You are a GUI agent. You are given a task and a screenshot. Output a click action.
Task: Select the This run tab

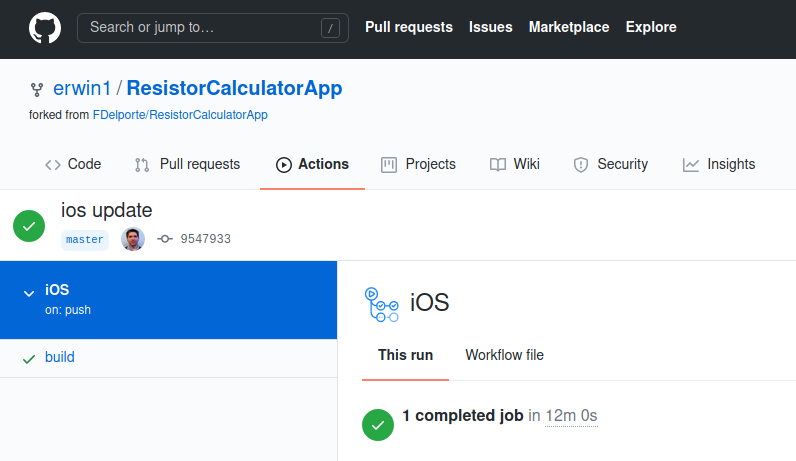pos(405,355)
